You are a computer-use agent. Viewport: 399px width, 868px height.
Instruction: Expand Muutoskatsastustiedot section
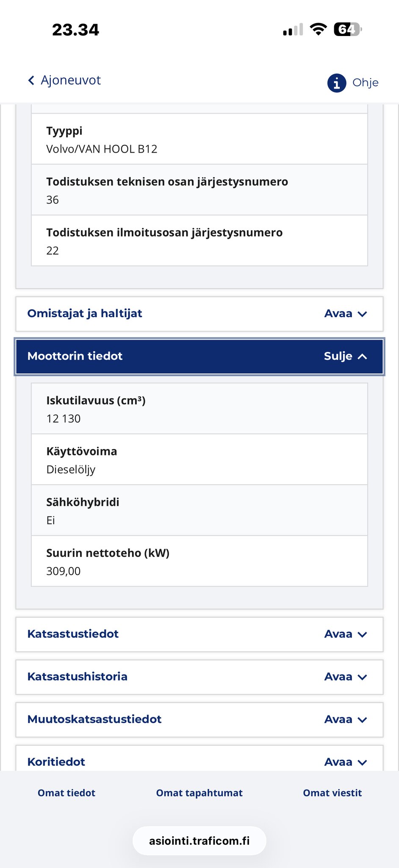pos(199,720)
